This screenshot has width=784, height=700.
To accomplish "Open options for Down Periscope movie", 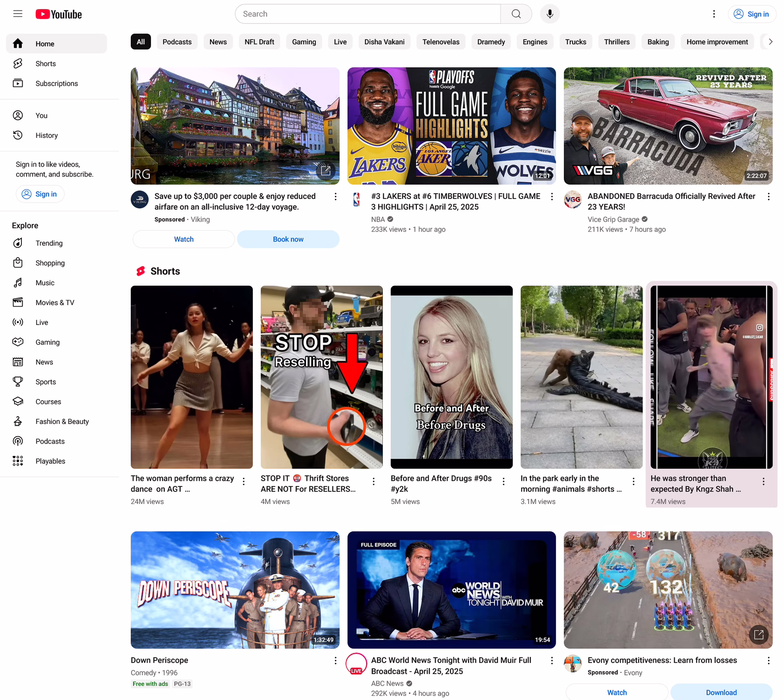I will point(336,661).
